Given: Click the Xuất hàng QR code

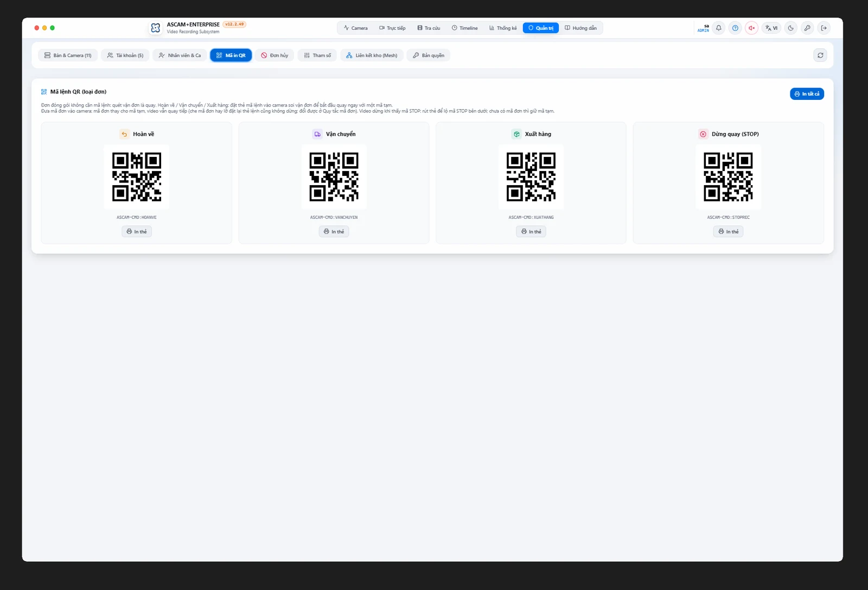Looking at the screenshot, I should [531, 177].
